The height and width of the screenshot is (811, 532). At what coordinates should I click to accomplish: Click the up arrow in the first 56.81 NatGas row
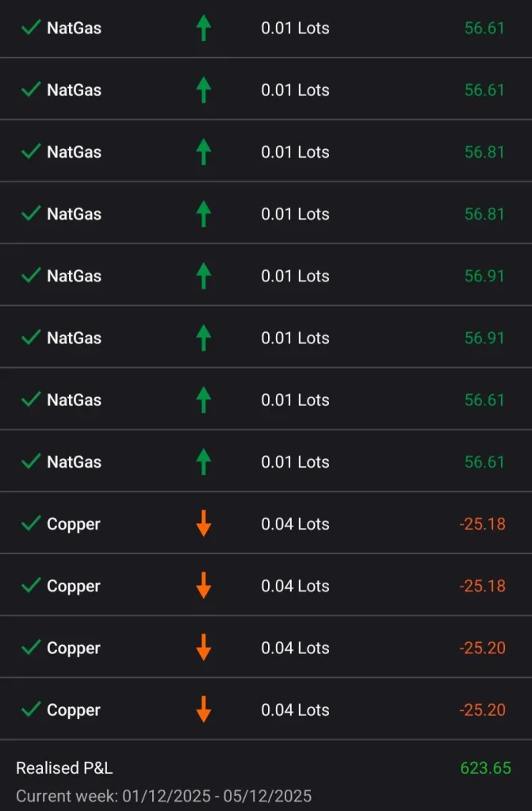click(x=204, y=151)
